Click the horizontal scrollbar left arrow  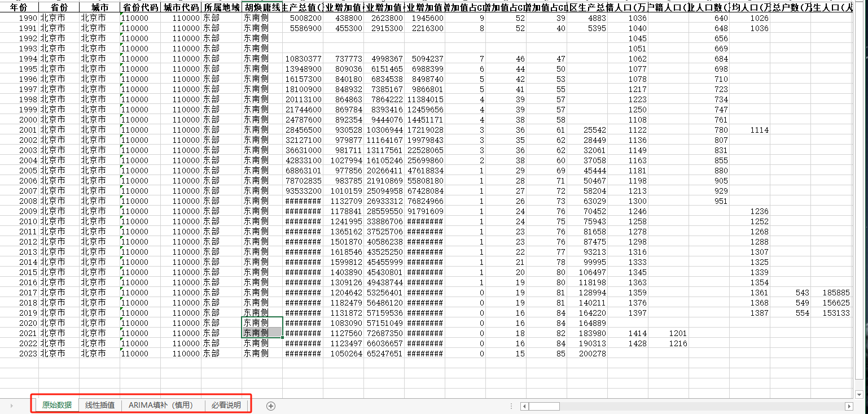point(524,406)
